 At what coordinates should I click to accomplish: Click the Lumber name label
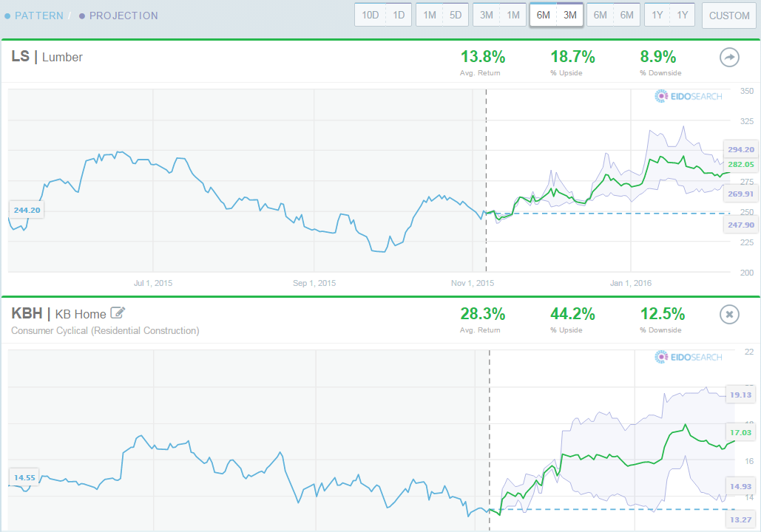(62, 57)
